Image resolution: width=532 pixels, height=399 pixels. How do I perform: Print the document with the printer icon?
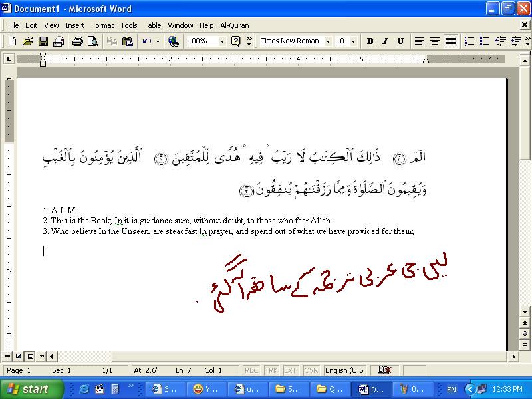(77, 41)
